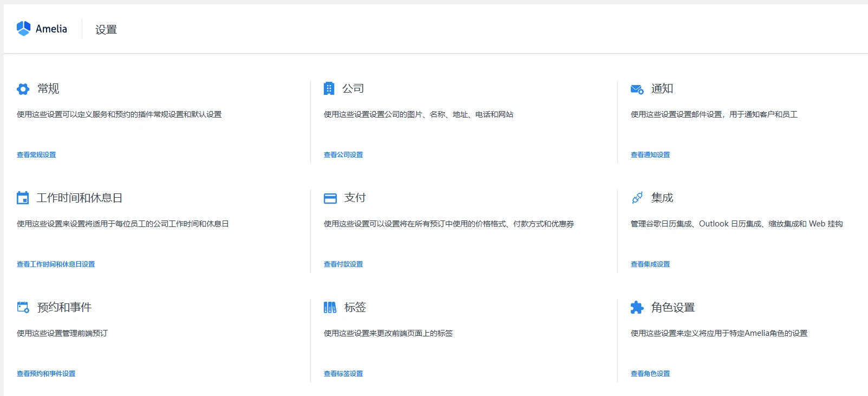Click the description mentioning 谷歌日历集成 and Outlook
Viewport: 868px width, 396px height.
[x=736, y=224]
